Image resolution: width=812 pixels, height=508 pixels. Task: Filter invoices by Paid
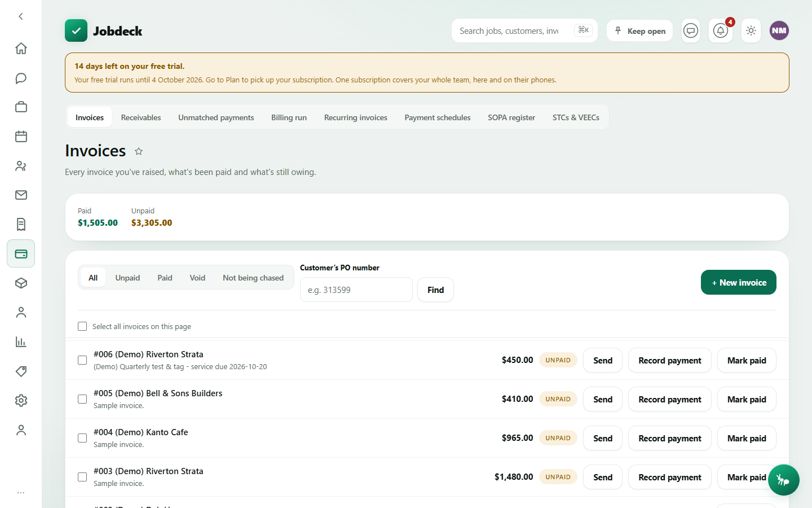pyautogui.click(x=165, y=278)
